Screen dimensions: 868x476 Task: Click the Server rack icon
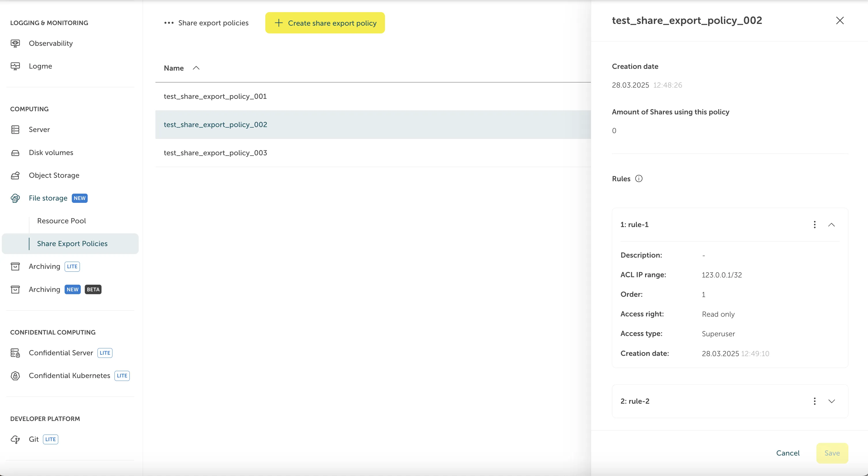[x=15, y=130]
